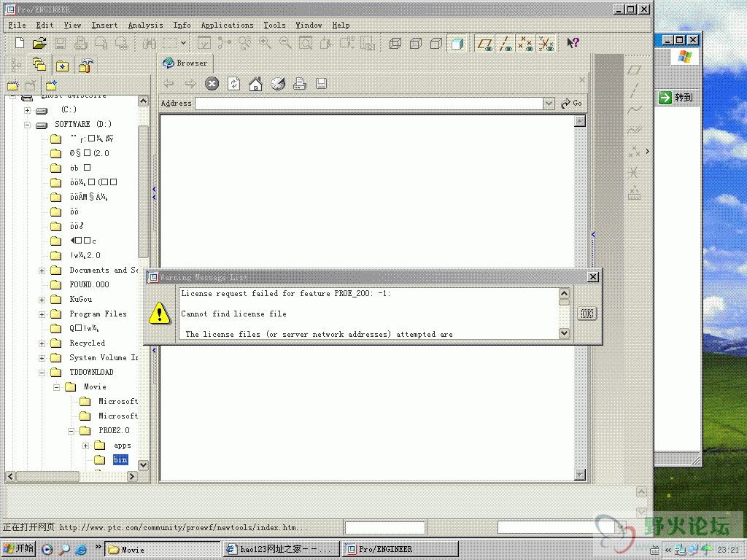The height and width of the screenshot is (560, 747).
Task: Open the Analysis menu
Action: pos(145,26)
